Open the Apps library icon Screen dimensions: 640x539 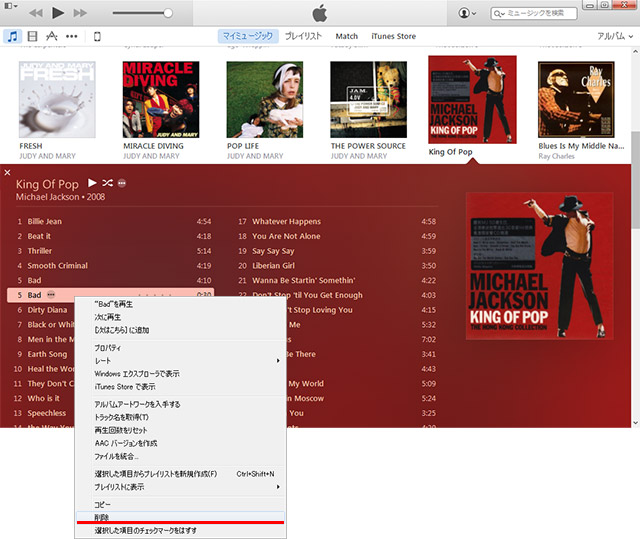tap(52, 36)
